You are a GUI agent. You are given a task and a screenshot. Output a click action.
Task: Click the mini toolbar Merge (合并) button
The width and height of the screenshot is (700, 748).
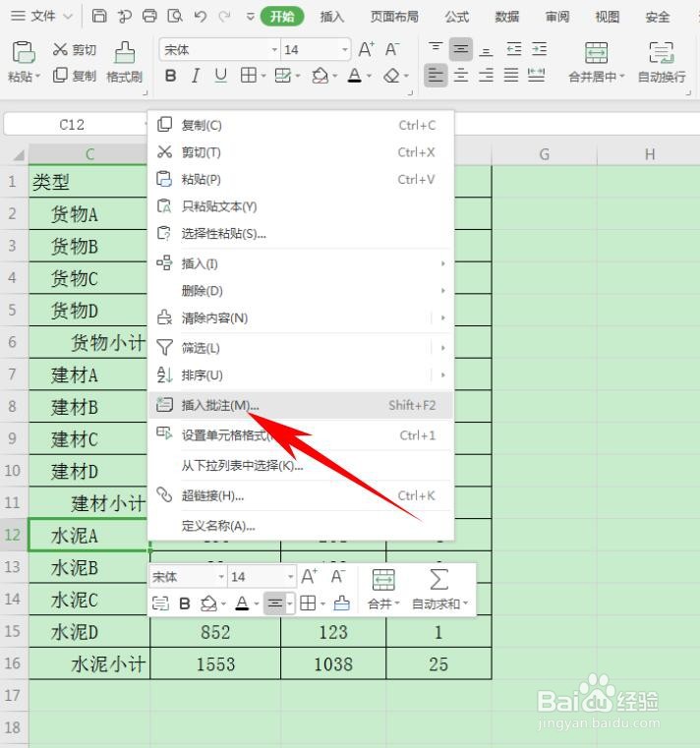pos(383,589)
